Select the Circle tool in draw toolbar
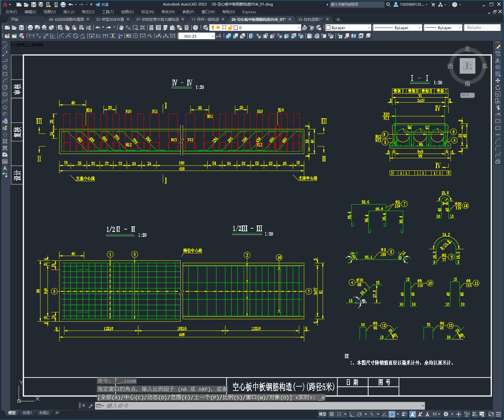This screenshot has height=420, width=504. (5, 87)
